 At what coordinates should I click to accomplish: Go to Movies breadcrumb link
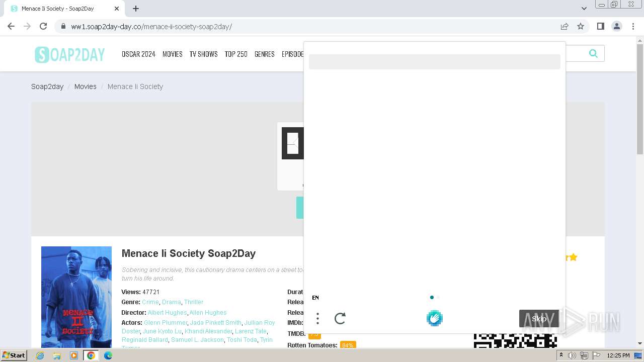pyautogui.click(x=86, y=86)
